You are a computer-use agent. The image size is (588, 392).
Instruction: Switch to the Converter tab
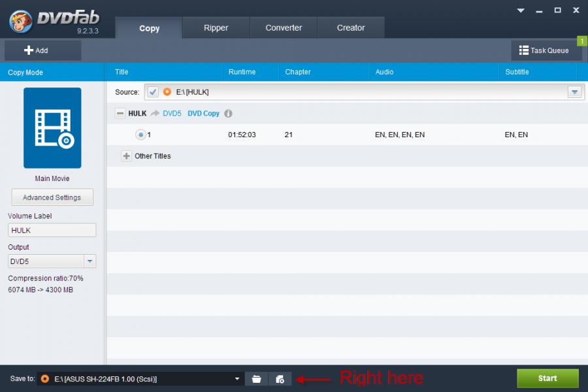point(284,27)
